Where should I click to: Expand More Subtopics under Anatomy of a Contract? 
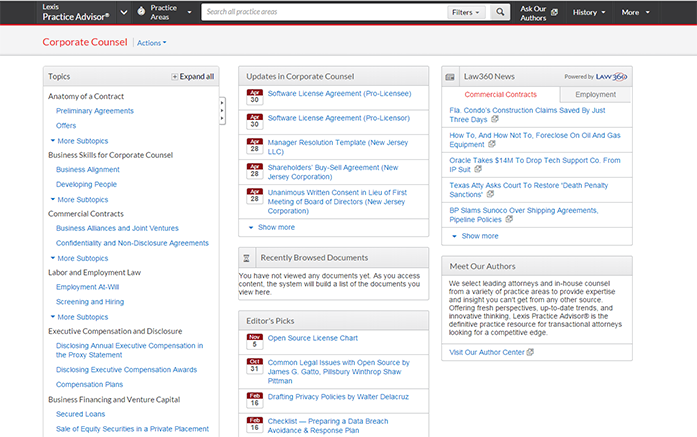pyautogui.click(x=79, y=140)
